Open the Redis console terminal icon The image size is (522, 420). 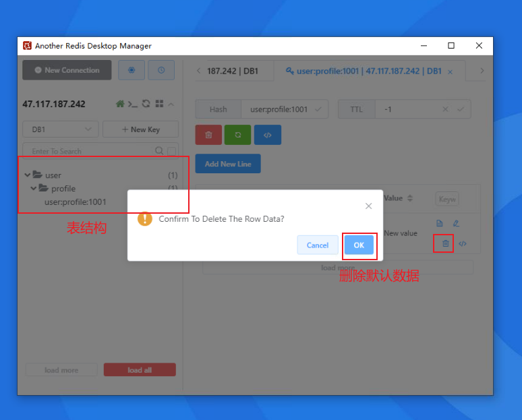(x=133, y=104)
